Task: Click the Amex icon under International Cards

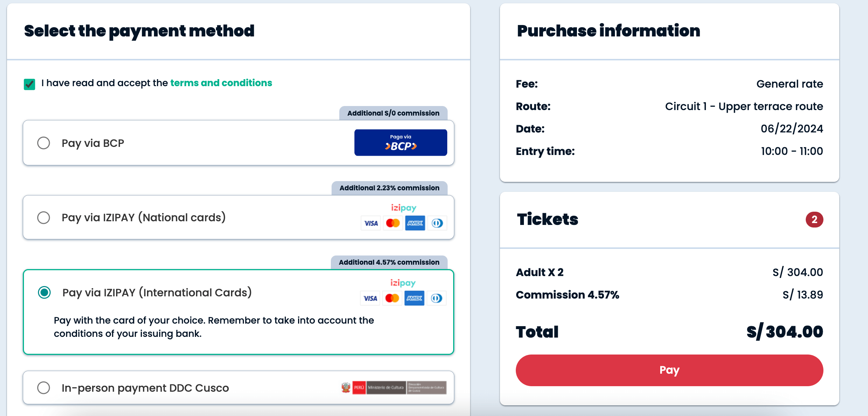Action: click(x=414, y=298)
